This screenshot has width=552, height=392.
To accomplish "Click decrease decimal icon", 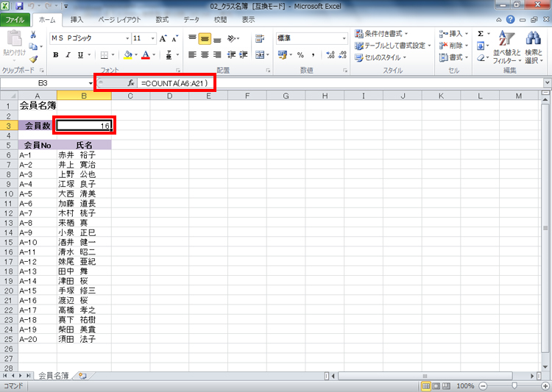I will pos(342,55).
